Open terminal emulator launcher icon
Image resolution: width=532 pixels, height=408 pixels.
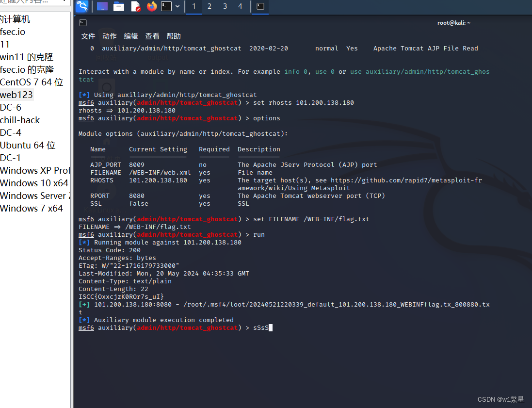166,6
